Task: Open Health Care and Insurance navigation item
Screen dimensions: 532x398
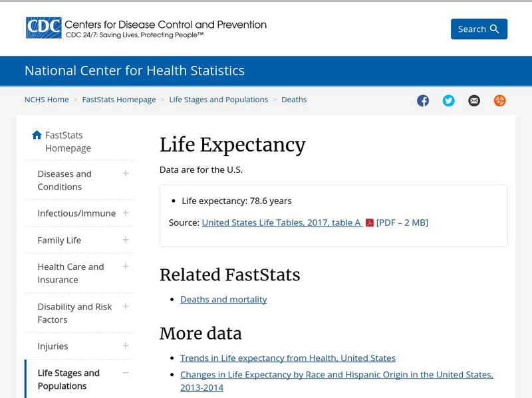Action: tap(70, 266)
